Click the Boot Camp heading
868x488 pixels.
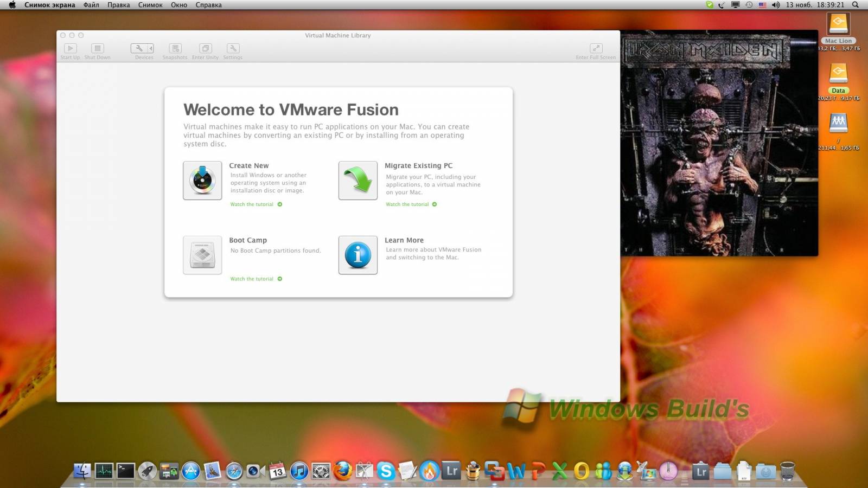(x=248, y=240)
